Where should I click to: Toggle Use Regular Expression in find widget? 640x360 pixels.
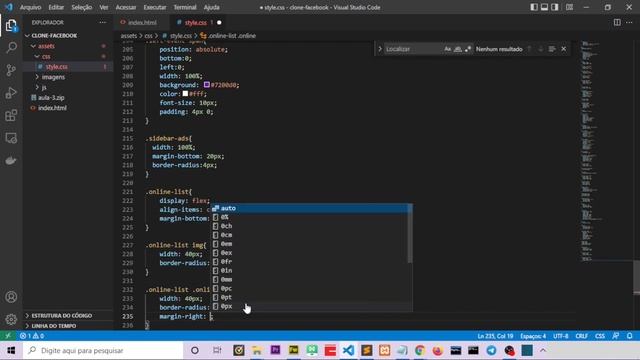[468, 49]
